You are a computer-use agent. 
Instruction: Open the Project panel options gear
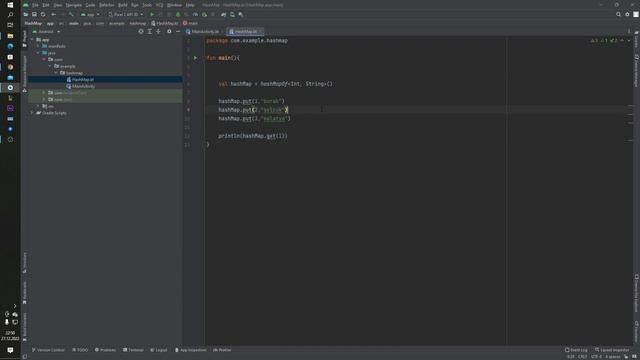169,31
